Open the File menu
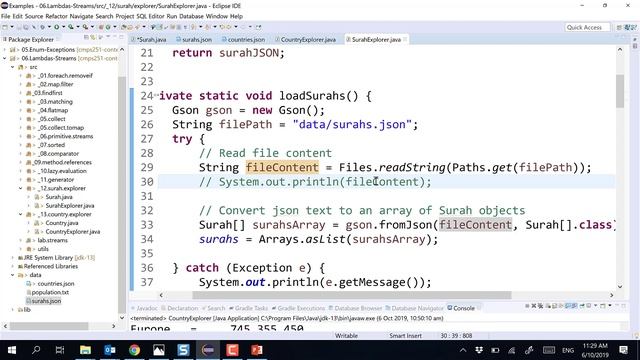The width and height of the screenshot is (640, 360). [x=6, y=16]
